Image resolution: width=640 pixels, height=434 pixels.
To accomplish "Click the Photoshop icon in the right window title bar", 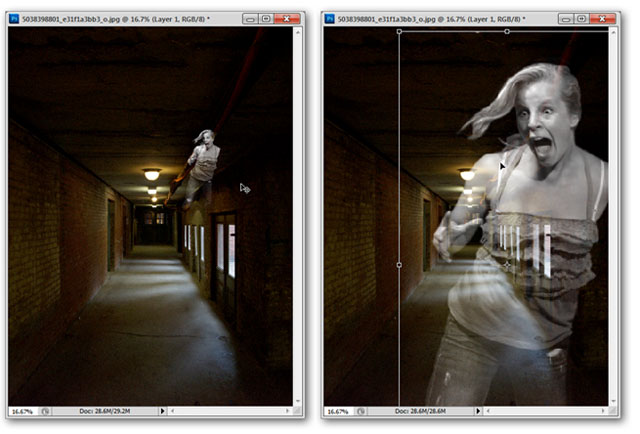I will [329, 19].
